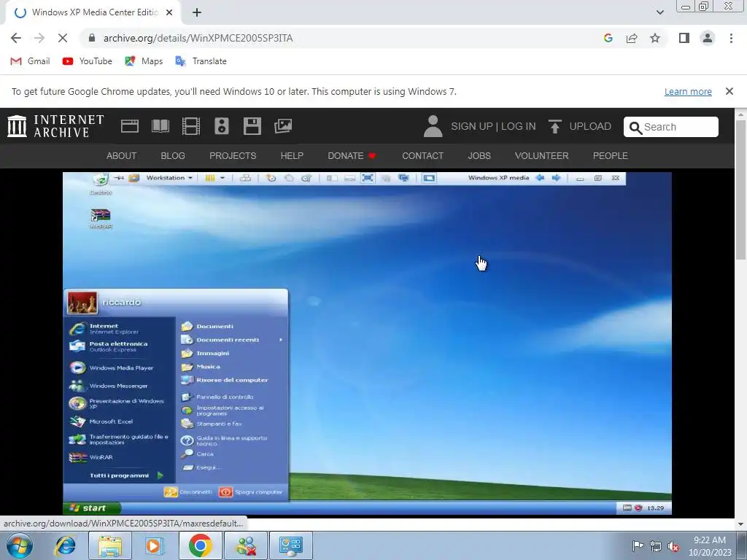Screen dimensions: 747x560
Task: Click the UPLOAD button
Action: tap(579, 126)
